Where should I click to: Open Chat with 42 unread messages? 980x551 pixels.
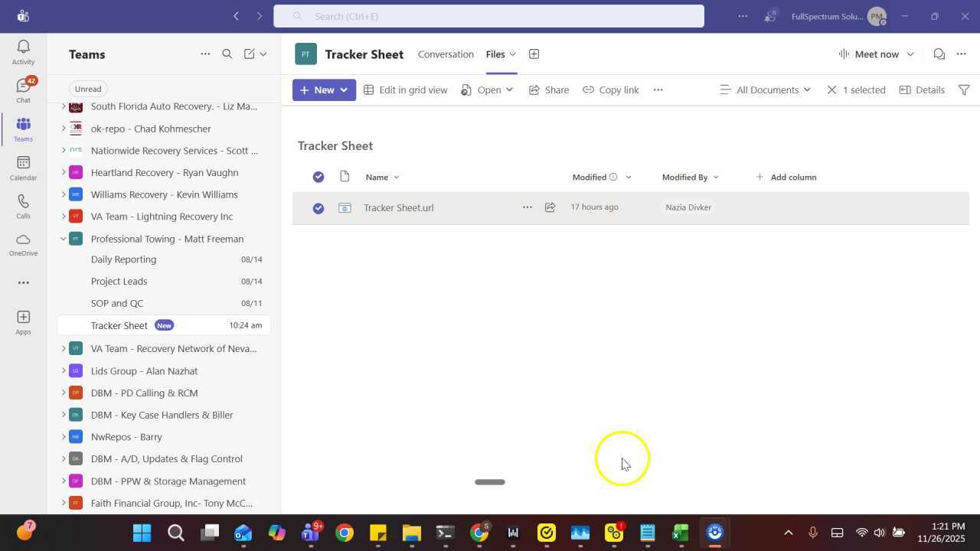coord(23,90)
